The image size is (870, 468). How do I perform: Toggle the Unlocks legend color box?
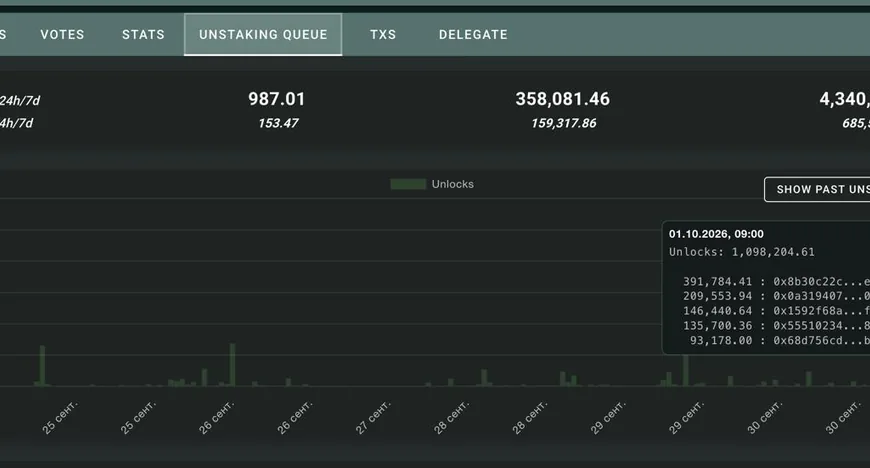point(408,184)
